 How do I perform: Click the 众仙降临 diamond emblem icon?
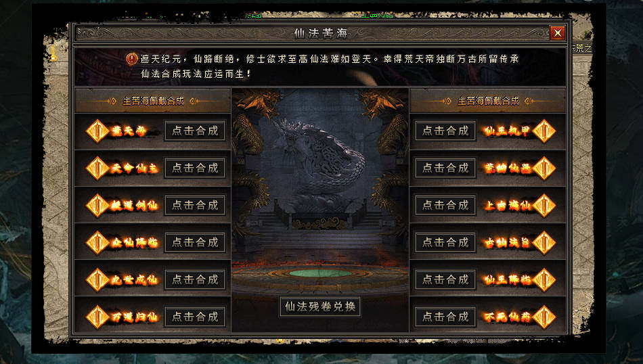tap(97, 243)
